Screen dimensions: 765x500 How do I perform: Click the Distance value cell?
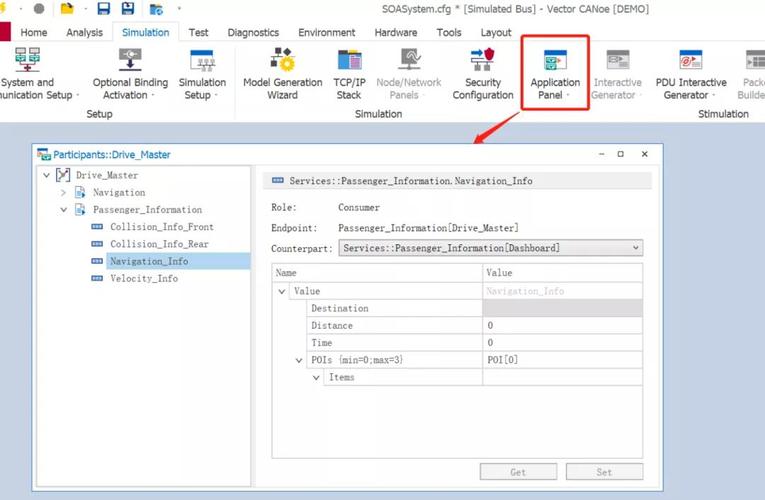563,325
